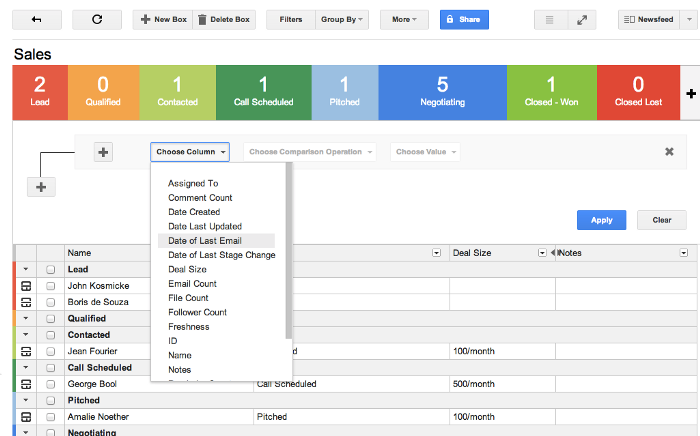Open the Stage column header menu arrow
The image size is (700, 436).
pos(437,253)
